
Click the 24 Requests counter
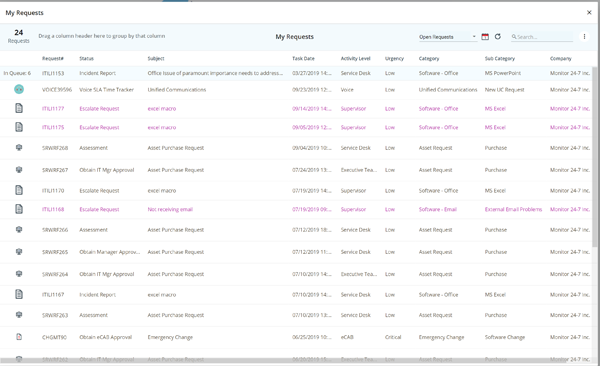coord(18,36)
